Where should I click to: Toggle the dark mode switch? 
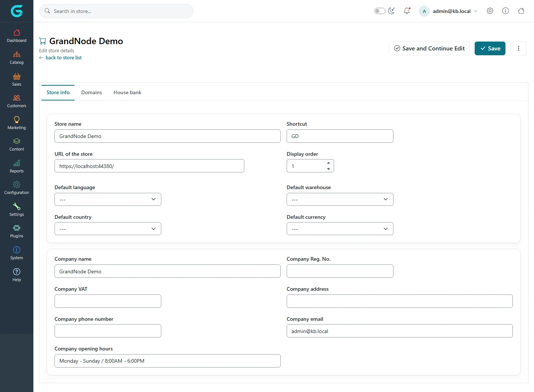(x=380, y=11)
